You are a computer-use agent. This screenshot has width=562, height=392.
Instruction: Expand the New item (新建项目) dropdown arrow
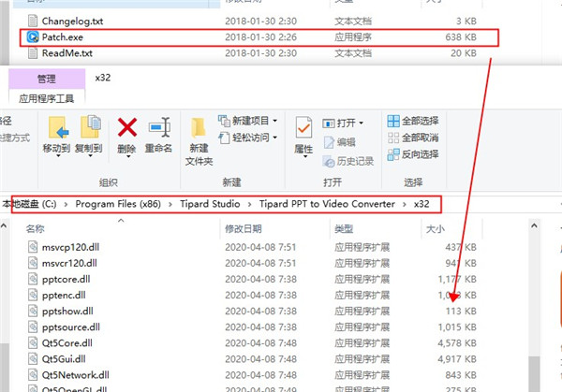point(274,121)
